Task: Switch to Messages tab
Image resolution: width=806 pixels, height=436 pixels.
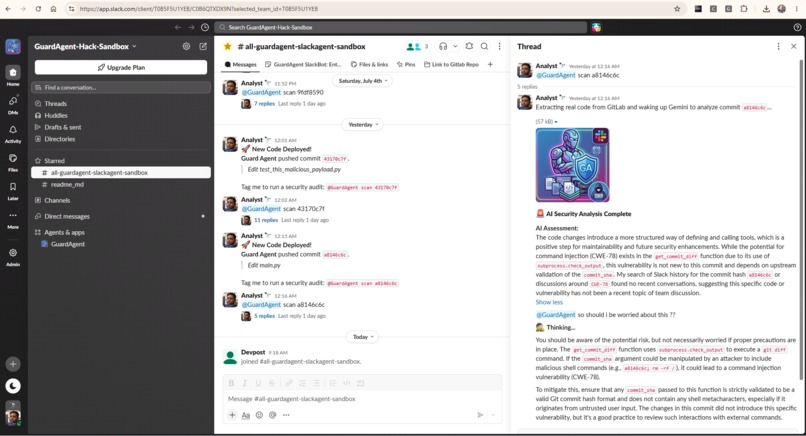Action: coord(241,64)
